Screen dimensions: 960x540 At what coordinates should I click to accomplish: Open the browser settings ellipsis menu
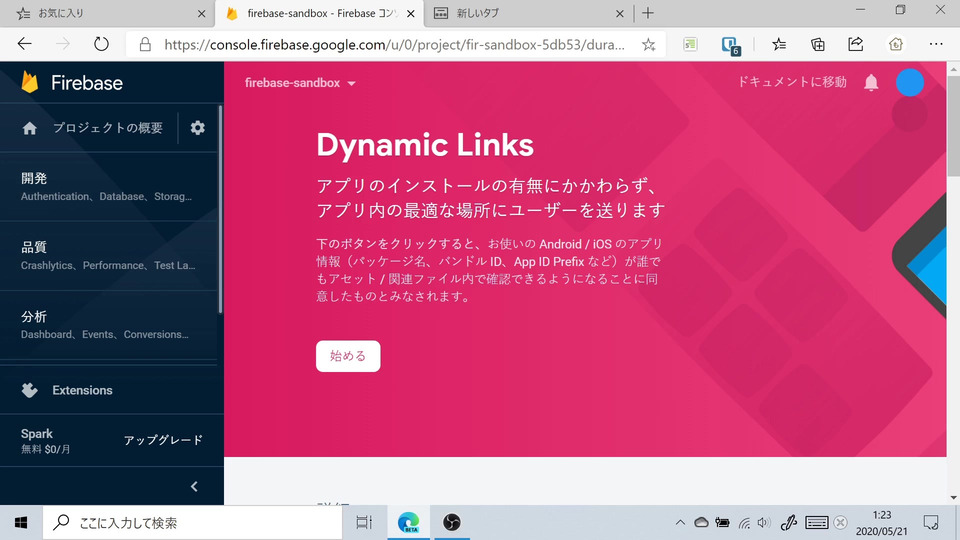[936, 44]
